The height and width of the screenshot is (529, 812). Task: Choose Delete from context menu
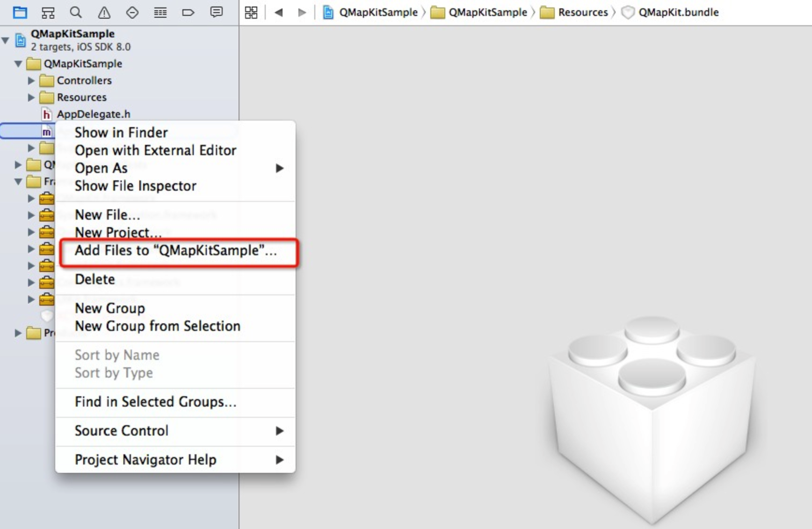[175, 279]
